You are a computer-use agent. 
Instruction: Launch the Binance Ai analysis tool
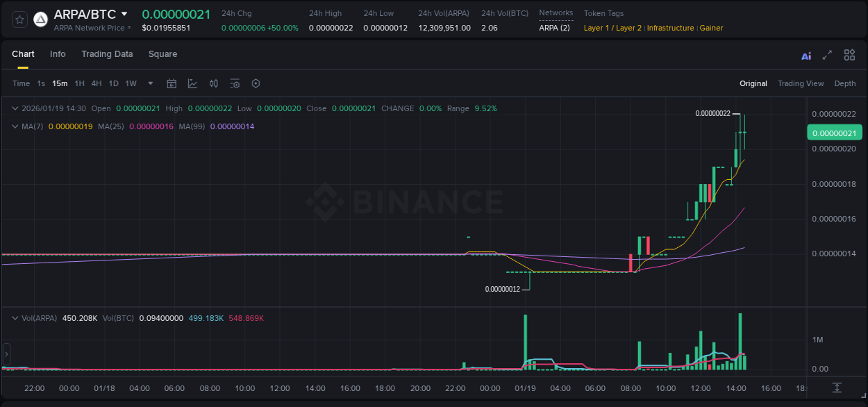click(806, 54)
